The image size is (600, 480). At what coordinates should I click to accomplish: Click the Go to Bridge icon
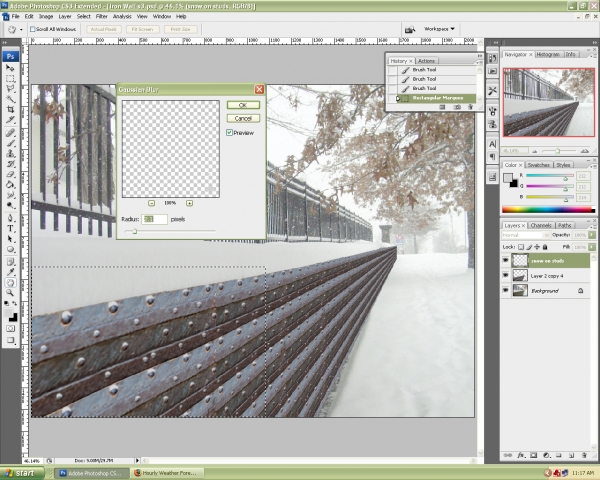tap(410, 29)
